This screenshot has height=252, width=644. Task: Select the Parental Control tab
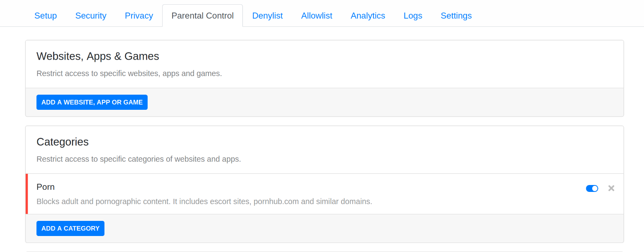tap(202, 16)
